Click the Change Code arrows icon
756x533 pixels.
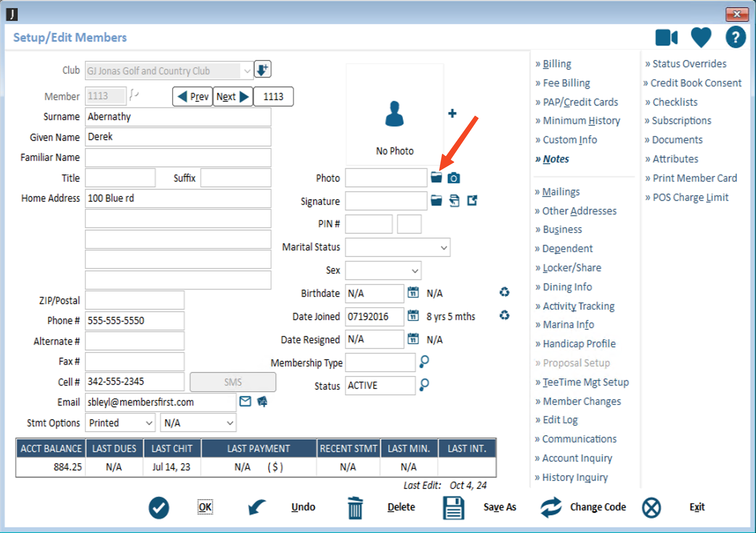[551, 507]
